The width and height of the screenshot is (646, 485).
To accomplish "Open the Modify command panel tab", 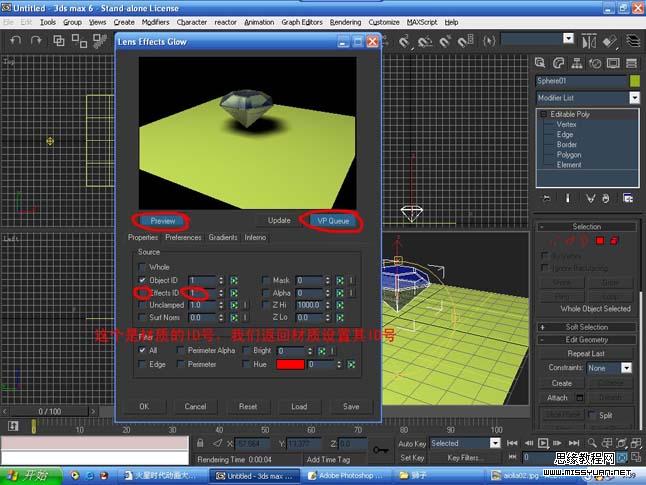I will pos(558,63).
